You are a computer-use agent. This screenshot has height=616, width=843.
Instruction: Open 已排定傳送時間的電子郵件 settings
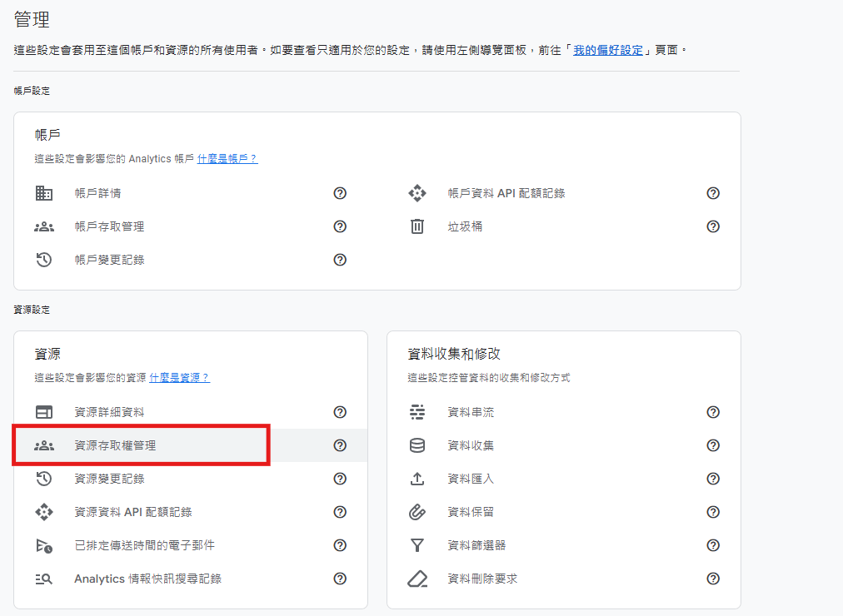click(144, 545)
